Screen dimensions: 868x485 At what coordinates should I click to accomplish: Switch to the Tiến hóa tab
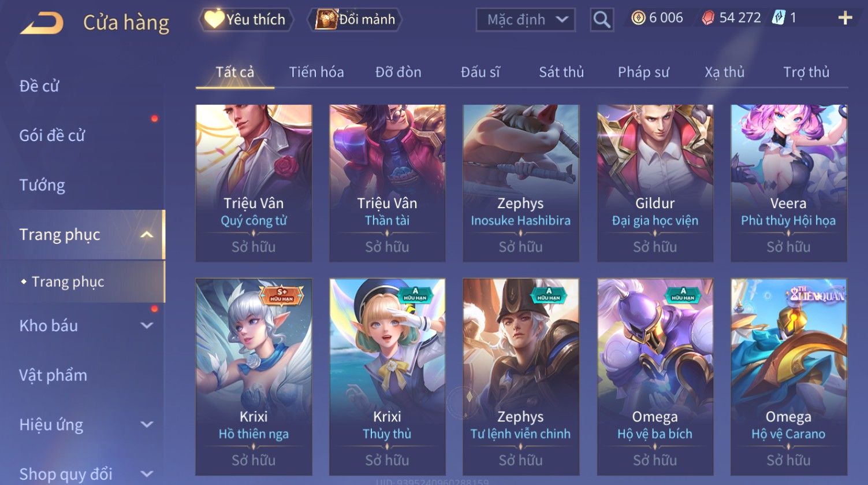click(316, 72)
